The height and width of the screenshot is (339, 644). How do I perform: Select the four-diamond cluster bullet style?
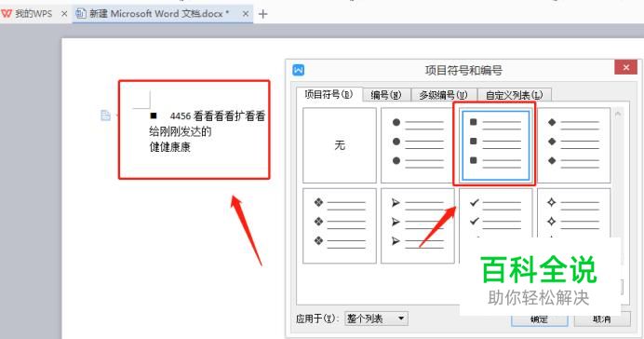click(x=340, y=225)
